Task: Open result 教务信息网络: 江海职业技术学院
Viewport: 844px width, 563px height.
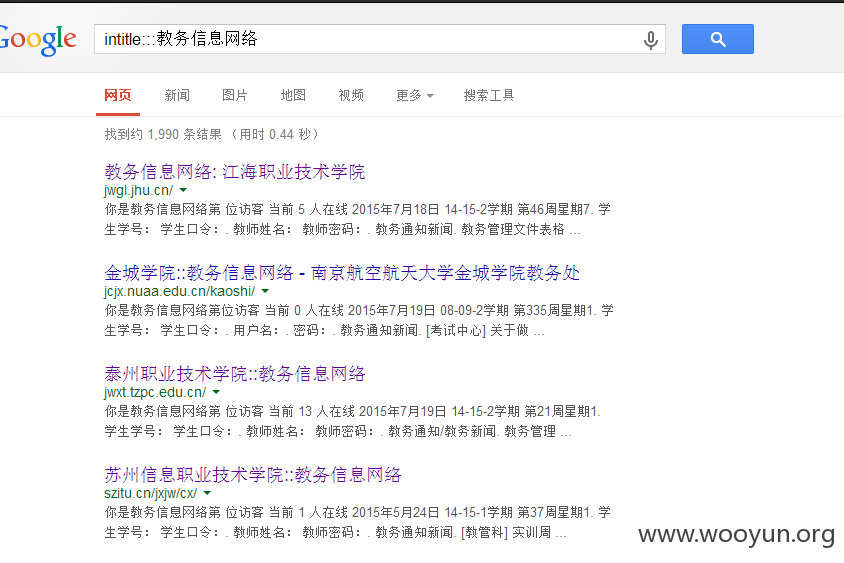Action: pos(235,172)
